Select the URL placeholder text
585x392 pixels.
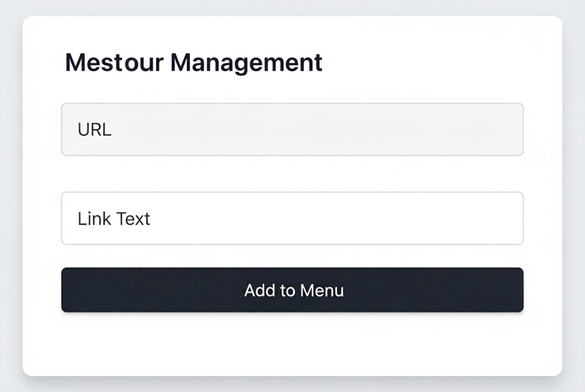(x=95, y=129)
